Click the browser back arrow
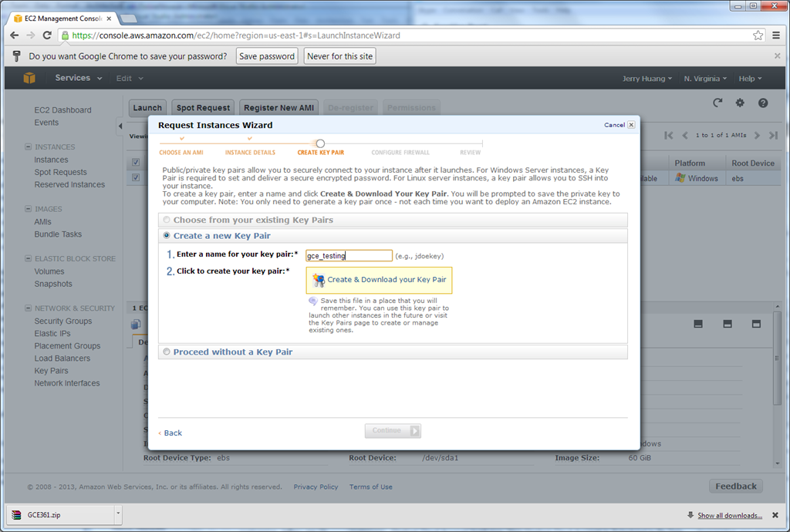 pos(14,35)
